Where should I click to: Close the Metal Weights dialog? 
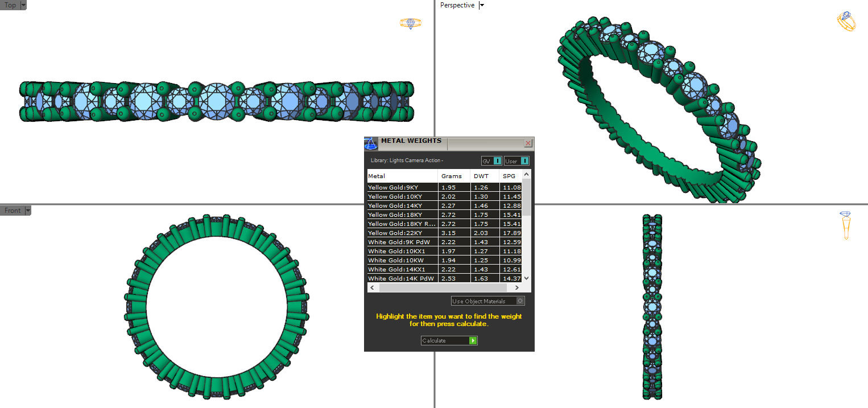coord(528,143)
